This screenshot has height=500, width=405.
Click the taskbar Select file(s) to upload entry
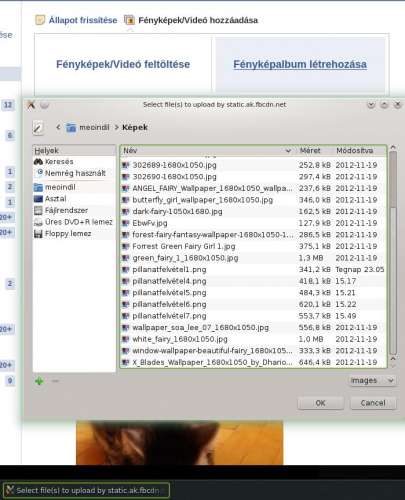86,490
